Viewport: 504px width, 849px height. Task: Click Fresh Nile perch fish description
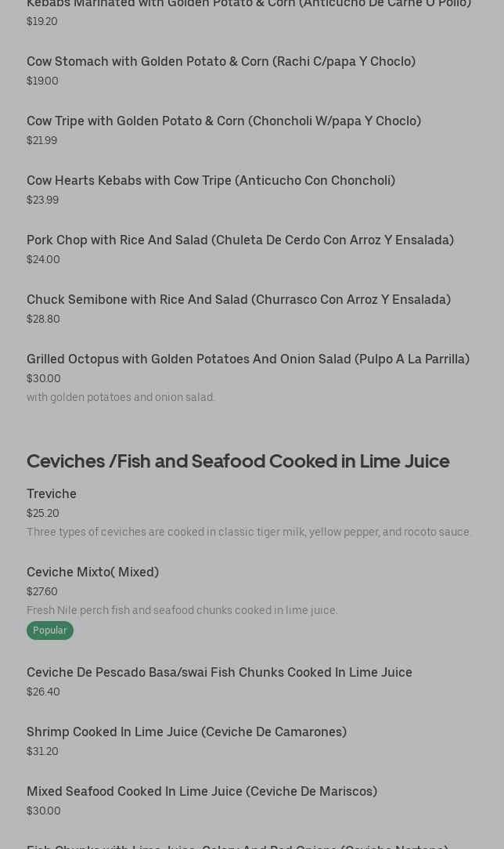point(182,610)
